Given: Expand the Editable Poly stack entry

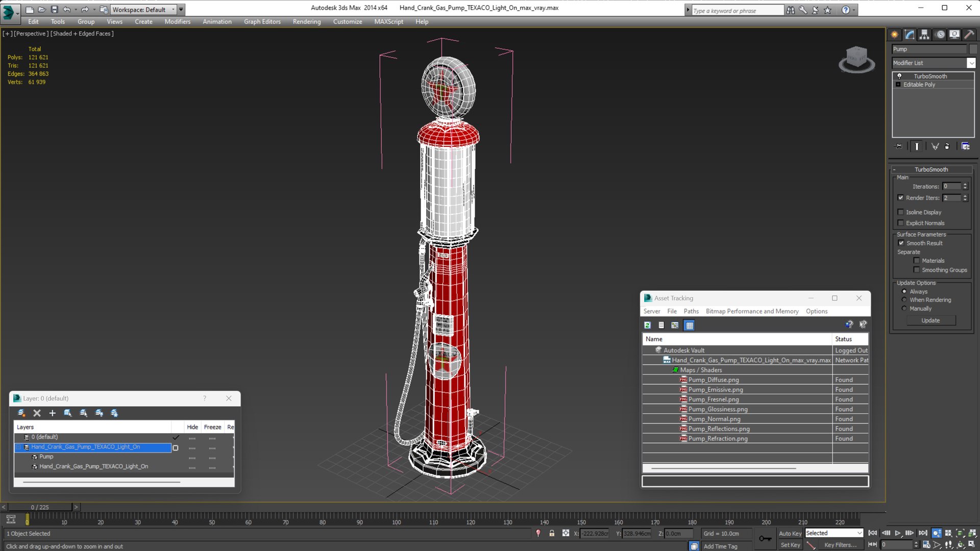Looking at the screenshot, I should click(x=898, y=85).
